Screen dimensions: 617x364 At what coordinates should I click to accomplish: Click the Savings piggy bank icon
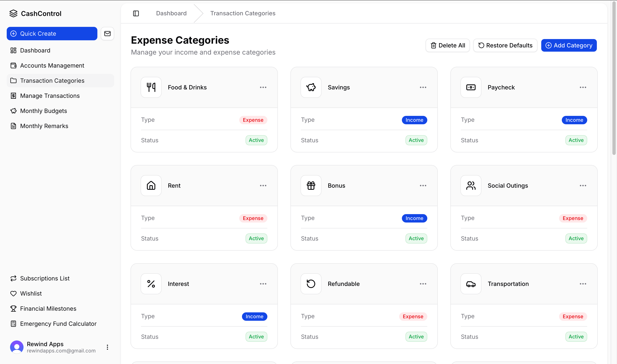pos(311,87)
